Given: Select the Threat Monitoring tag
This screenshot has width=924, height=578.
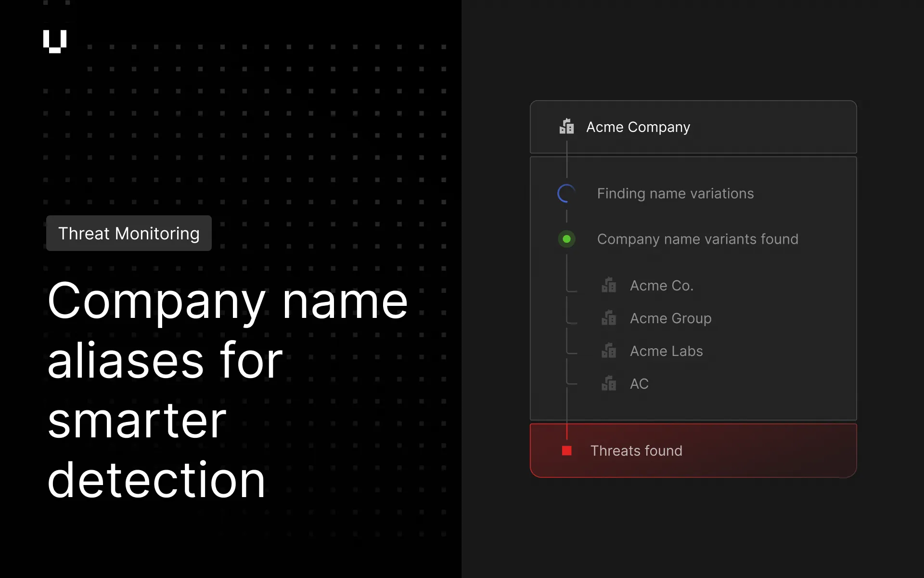Looking at the screenshot, I should click(x=129, y=233).
